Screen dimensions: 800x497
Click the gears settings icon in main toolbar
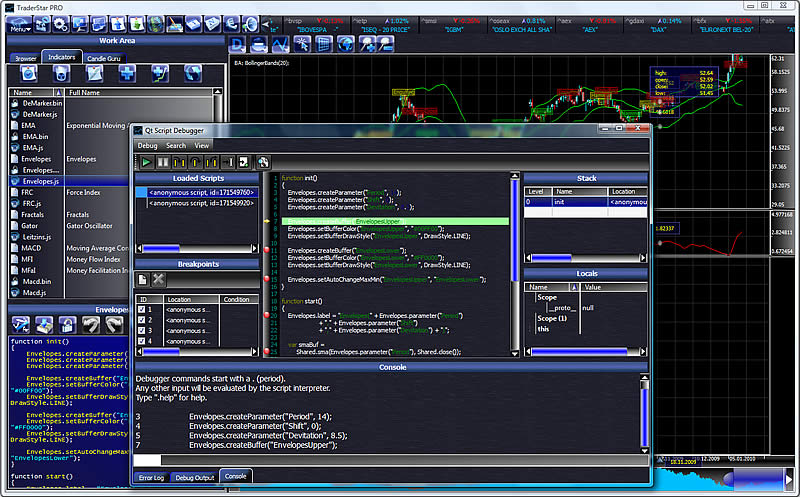(60, 24)
